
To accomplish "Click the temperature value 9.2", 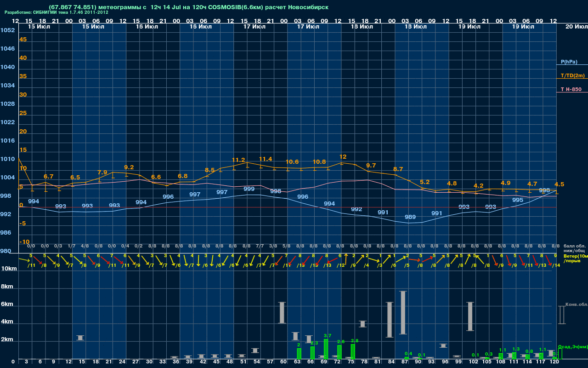I will coord(129,167).
